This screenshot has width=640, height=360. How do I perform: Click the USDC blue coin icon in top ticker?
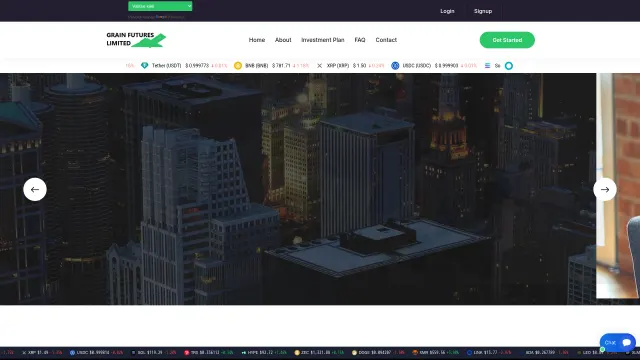[395, 66]
